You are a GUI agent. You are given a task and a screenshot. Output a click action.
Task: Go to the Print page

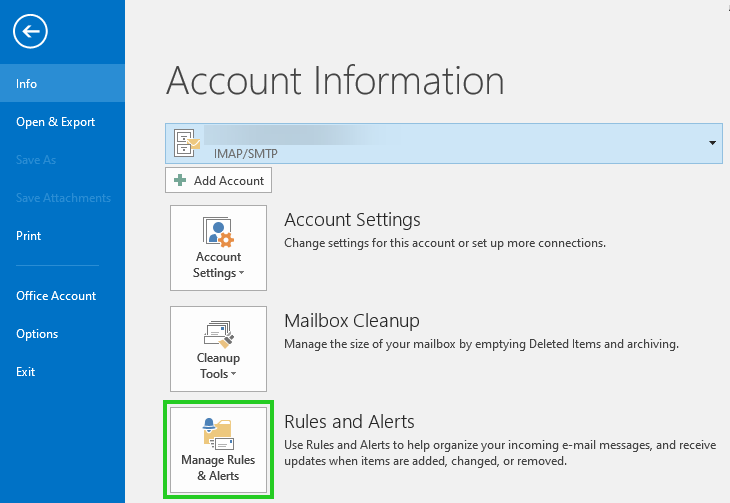[x=29, y=236]
